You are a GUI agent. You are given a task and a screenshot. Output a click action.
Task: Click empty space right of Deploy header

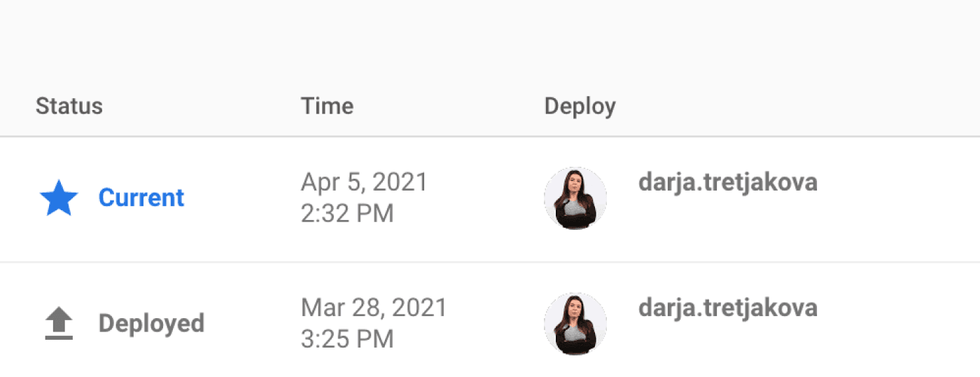coord(798,107)
